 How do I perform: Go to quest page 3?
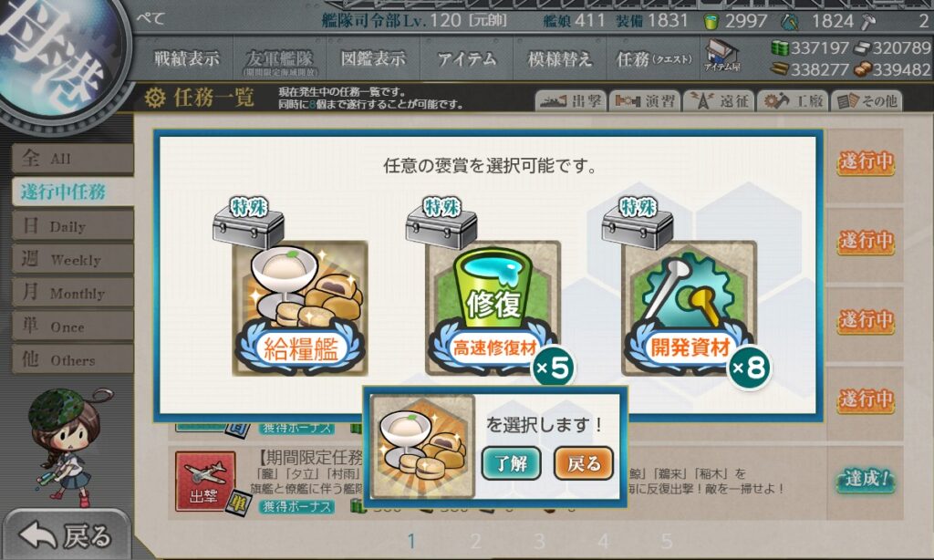click(539, 541)
